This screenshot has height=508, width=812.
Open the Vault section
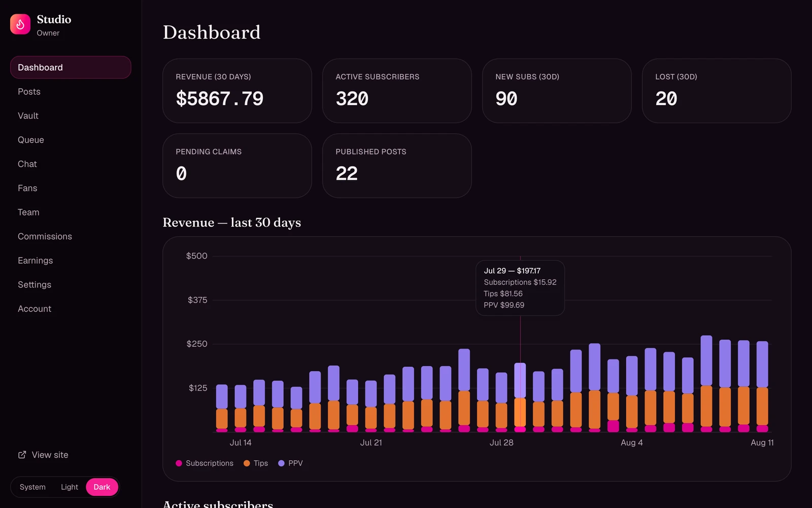(x=71, y=116)
